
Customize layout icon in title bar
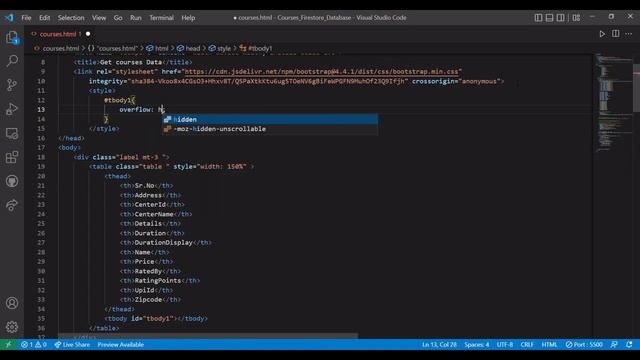(576, 18)
